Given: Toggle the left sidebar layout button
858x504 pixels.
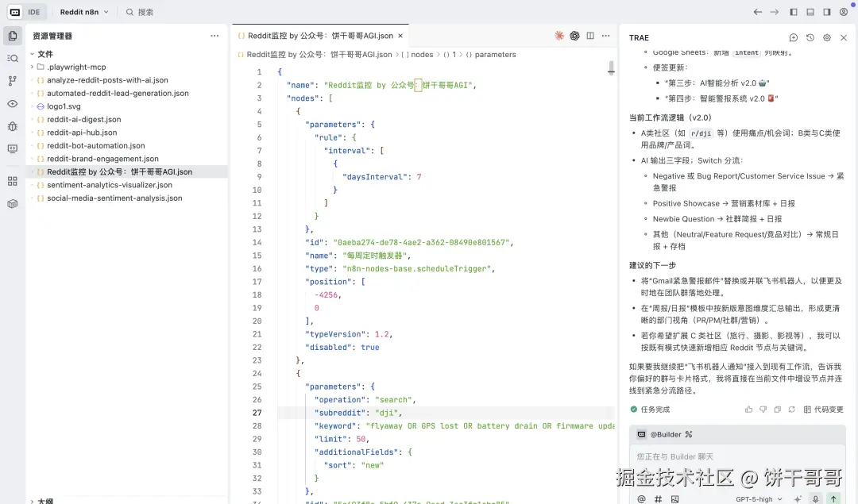Looking at the screenshot, I should coord(793,12).
